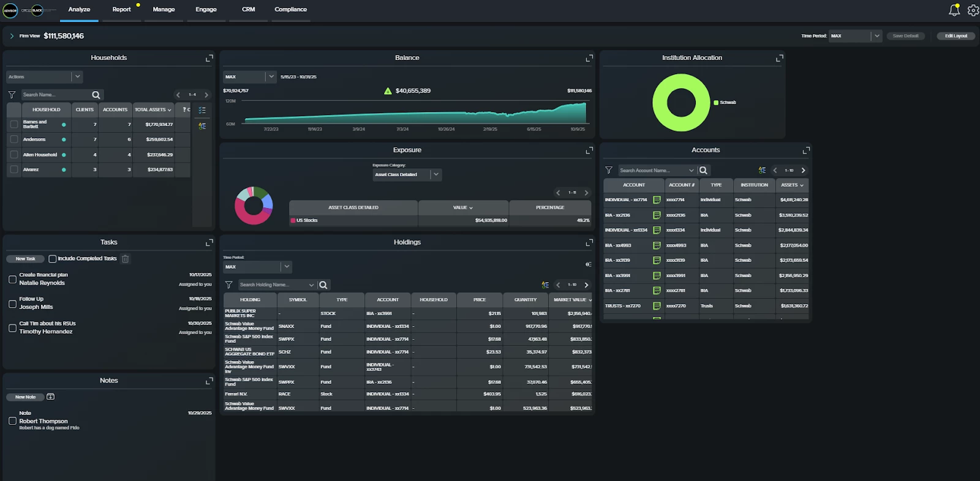Expand the Tasks panel to full view
Image resolution: width=980 pixels, height=481 pixels.
point(209,242)
